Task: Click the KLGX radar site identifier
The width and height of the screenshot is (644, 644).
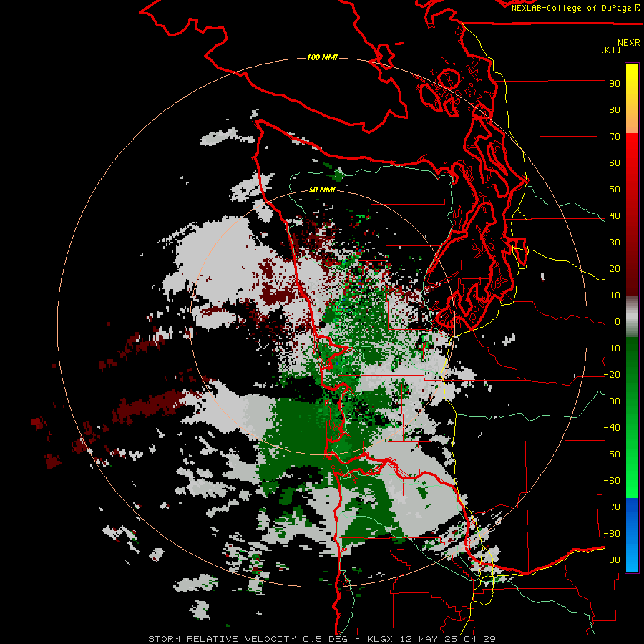Action: point(381,639)
